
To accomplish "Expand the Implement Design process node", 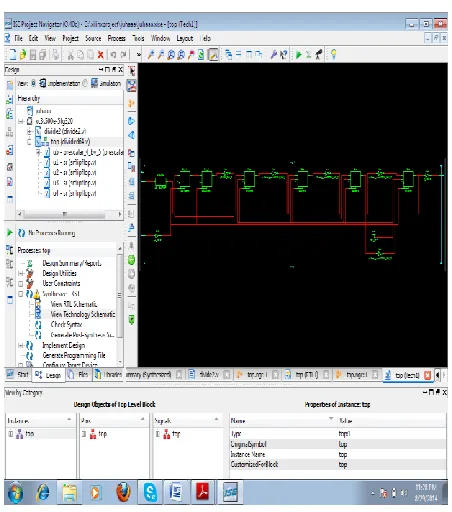I will (21, 345).
